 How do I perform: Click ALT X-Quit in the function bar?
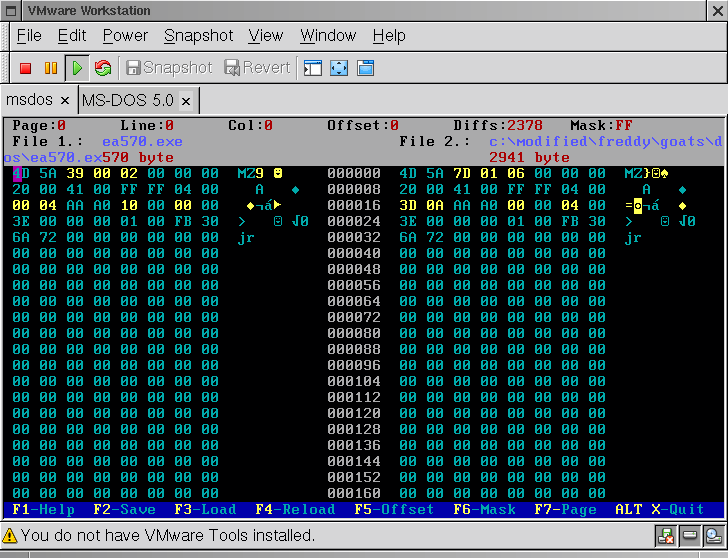(659, 509)
